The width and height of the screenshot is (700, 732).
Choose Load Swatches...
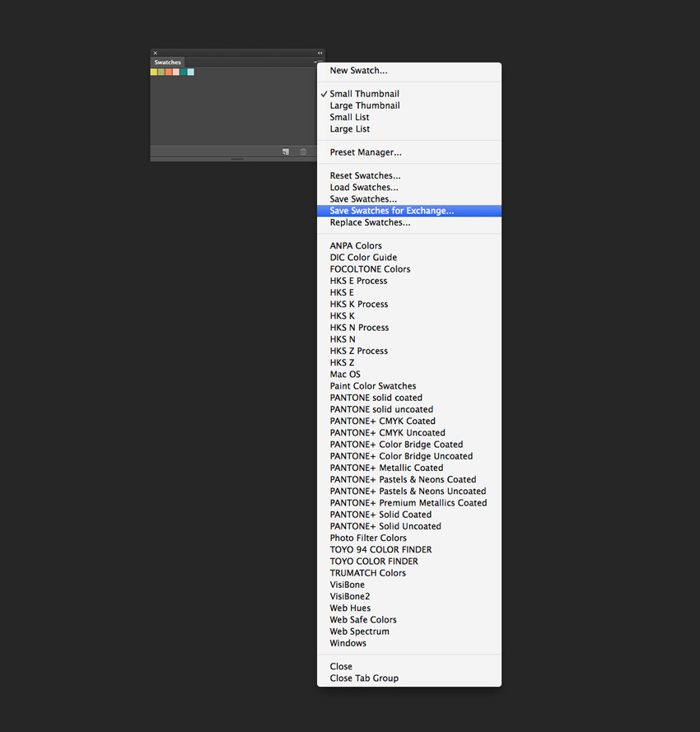click(409, 187)
